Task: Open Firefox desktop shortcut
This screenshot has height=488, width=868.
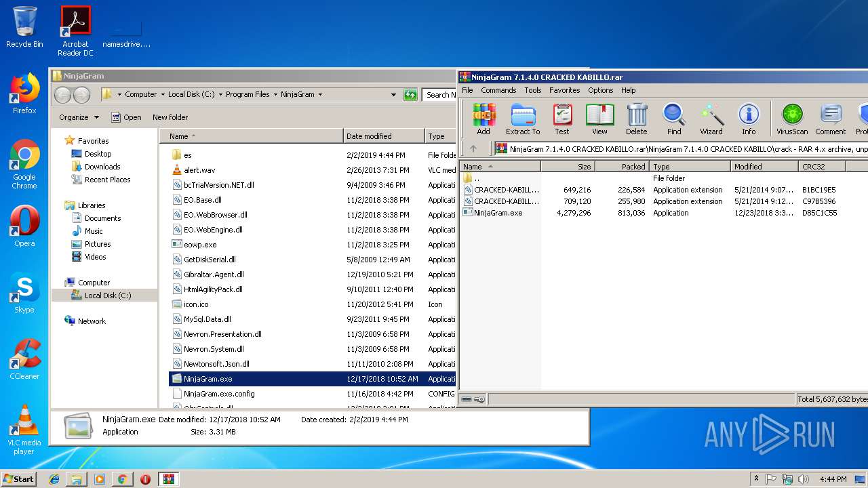Action: [x=24, y=94]
